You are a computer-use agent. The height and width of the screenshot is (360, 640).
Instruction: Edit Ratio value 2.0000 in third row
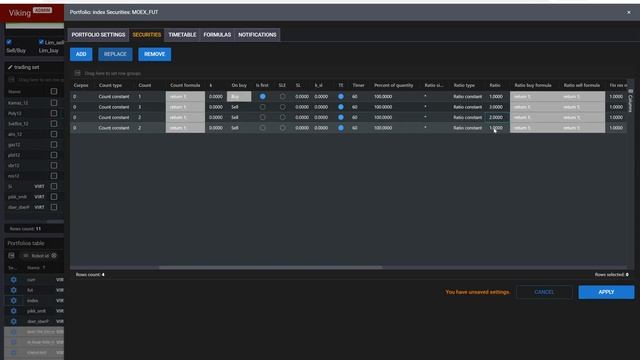(x=497, y=118)
